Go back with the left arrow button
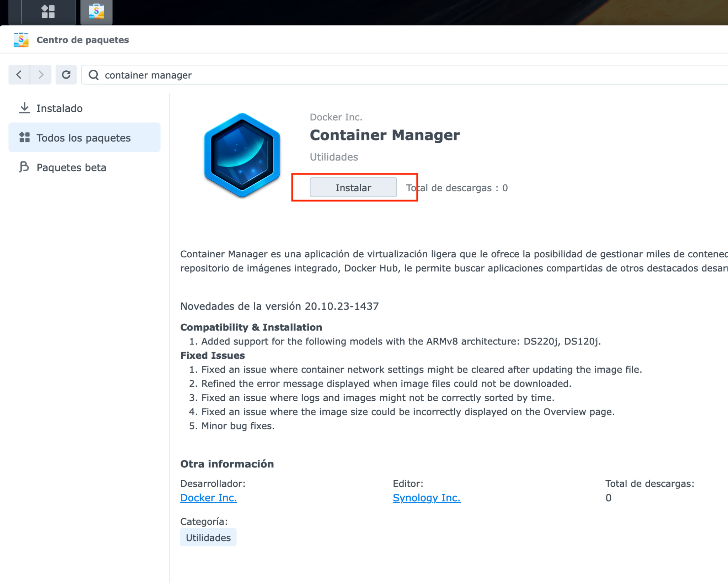 [19, 75]
